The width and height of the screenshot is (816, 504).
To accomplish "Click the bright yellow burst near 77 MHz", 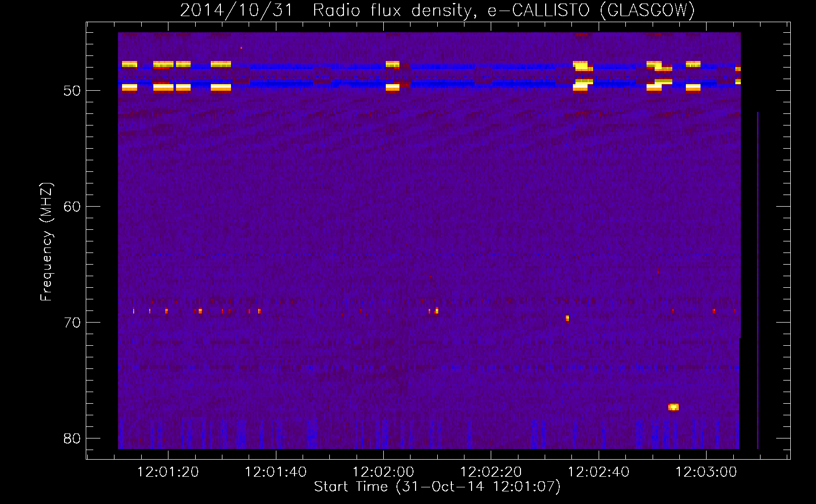I will coord(673,407).
